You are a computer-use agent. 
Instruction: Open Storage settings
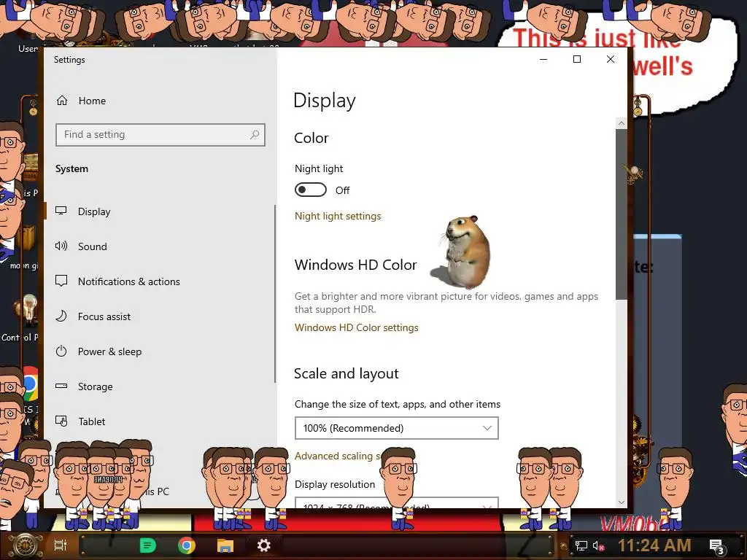(x=96, y=386)
